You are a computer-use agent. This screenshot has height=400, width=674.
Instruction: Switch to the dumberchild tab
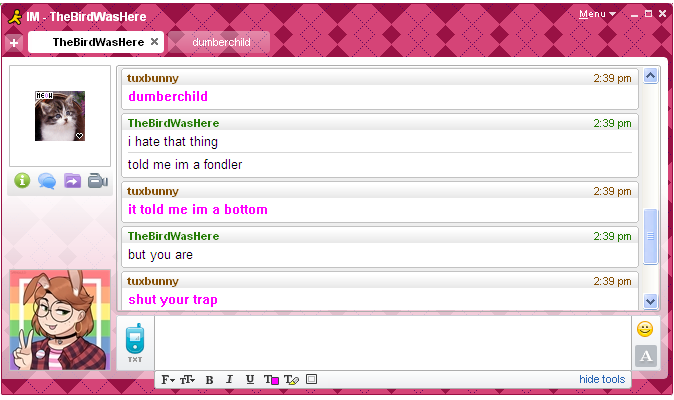coord(220,42)
